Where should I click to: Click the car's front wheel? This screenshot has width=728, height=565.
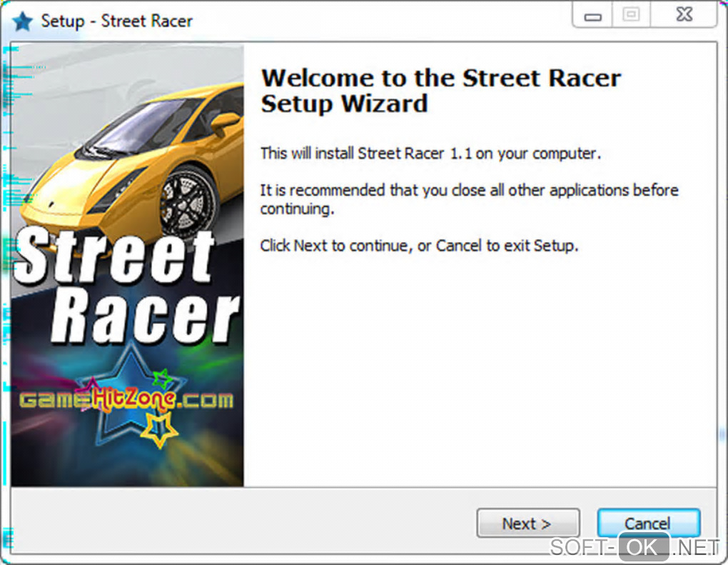188,203
